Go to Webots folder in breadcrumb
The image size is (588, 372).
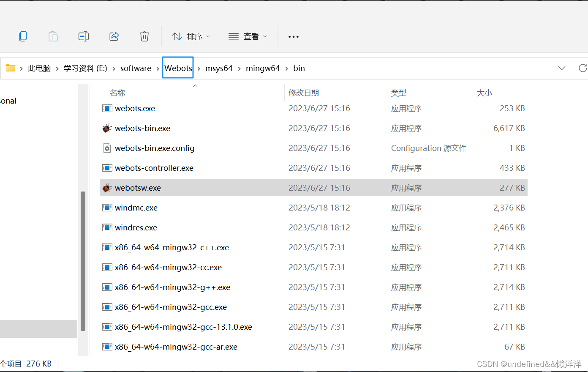point(178,68)
